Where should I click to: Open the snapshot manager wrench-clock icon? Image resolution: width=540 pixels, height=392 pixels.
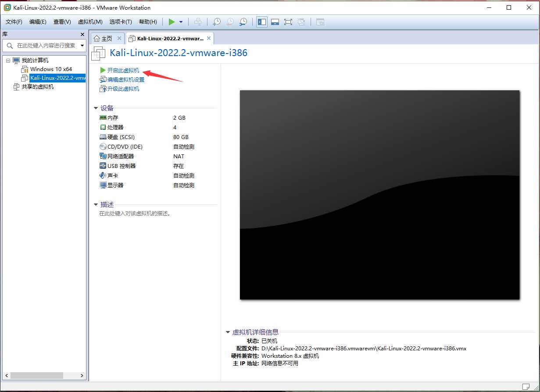tap(243, 22)
